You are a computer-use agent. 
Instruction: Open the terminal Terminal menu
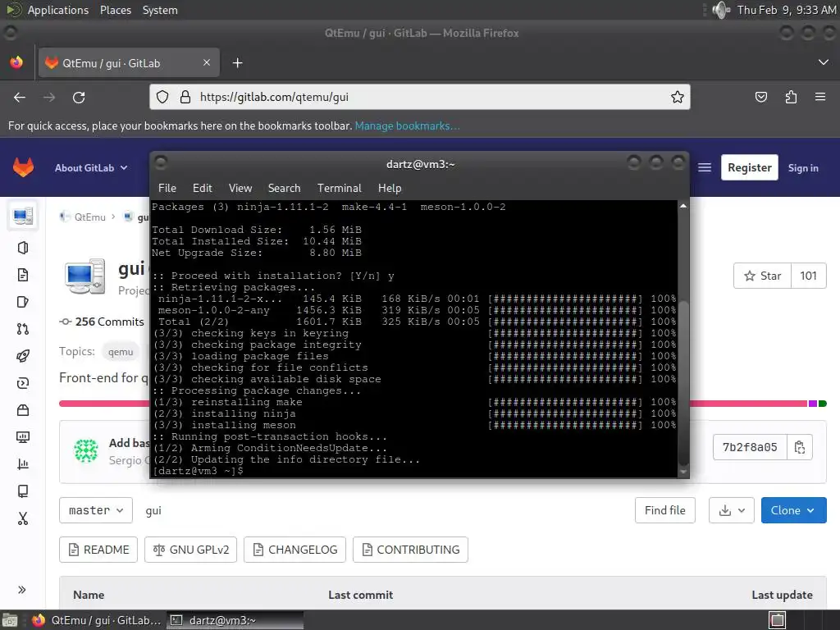tap(339, 188)
